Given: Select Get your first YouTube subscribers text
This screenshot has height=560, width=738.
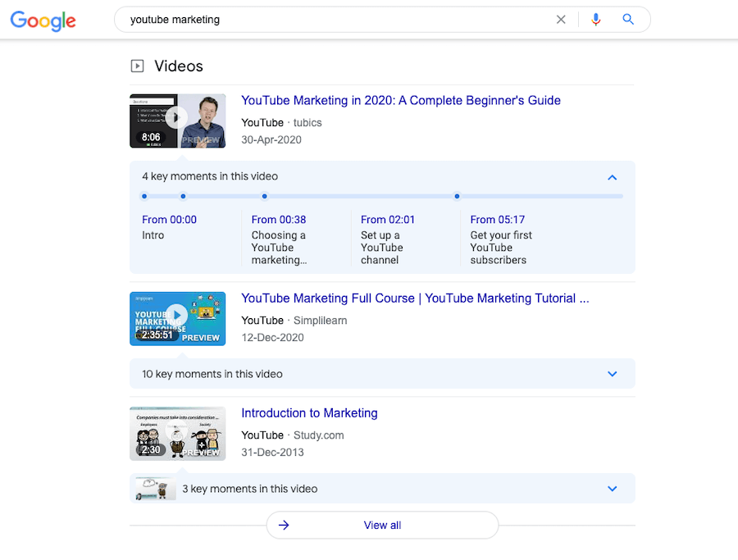Looking at the screenshot, I should pos(501,248).
